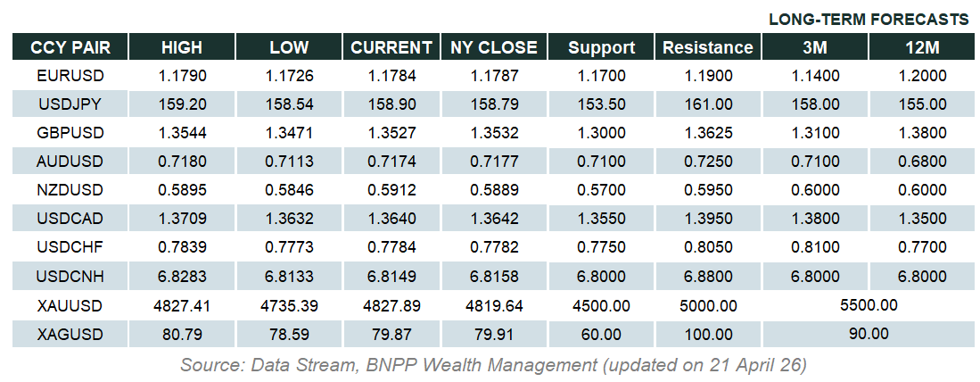Select the Resistance column header
Image resolution: width=980 pixels, height=382 pixels.
tap(708, 47)
